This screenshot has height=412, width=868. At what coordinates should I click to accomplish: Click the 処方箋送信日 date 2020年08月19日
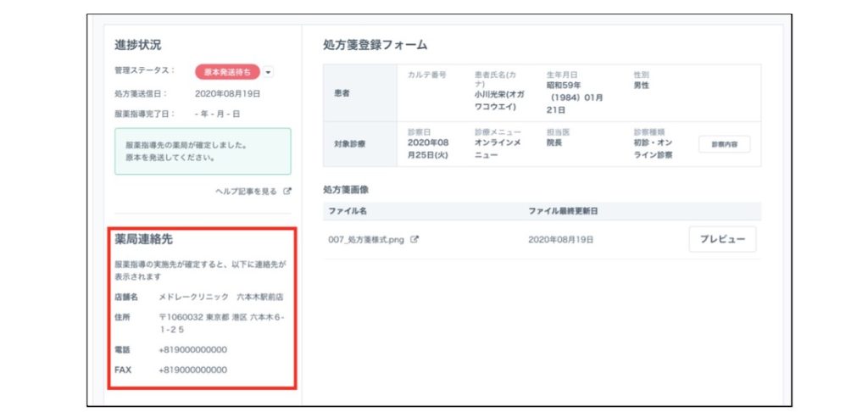click(227, 93)
